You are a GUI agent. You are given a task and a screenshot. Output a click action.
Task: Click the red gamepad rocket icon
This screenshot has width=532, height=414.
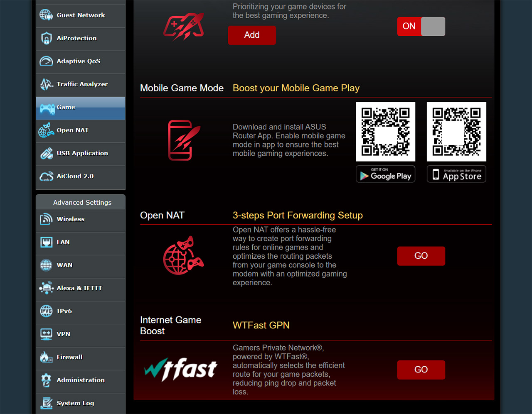pyautogui.click(x=183, y=27)
